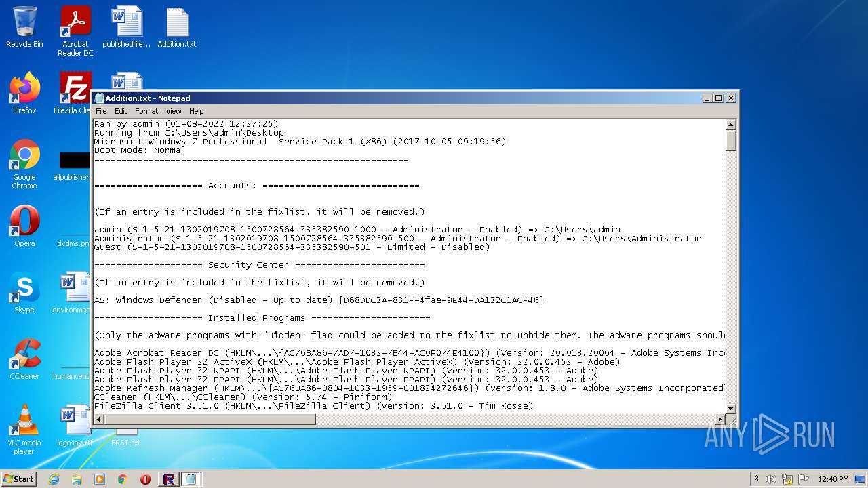Click the 'Boot Mode: Normal' line
This screenshot has height=488, width=868.
tap(140, 150)
